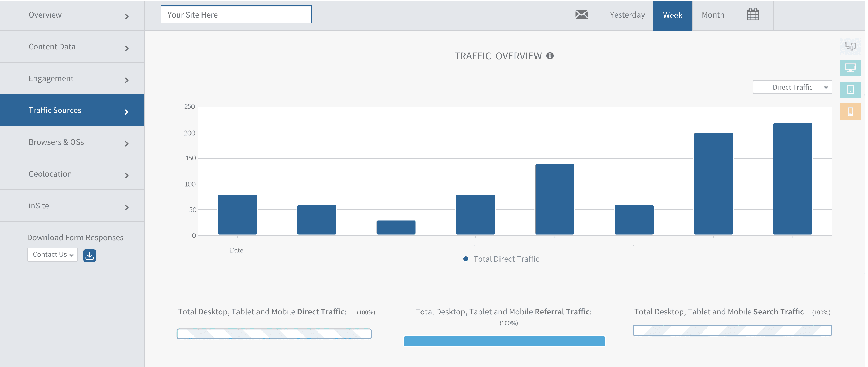Toggle the tablet device filter
The width and height of the screenshot is (868, 367).
point(850,90)
